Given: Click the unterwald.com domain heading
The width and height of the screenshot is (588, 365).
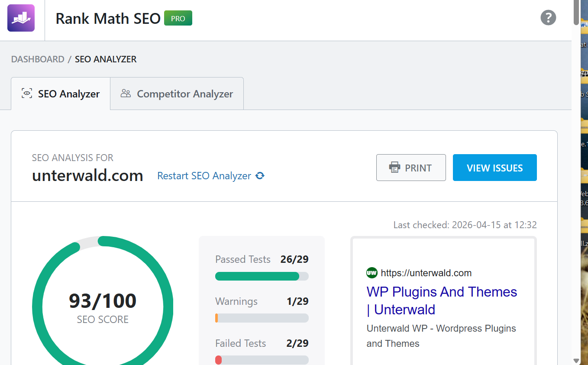Looking at the screenshot, I should (87, 176).
